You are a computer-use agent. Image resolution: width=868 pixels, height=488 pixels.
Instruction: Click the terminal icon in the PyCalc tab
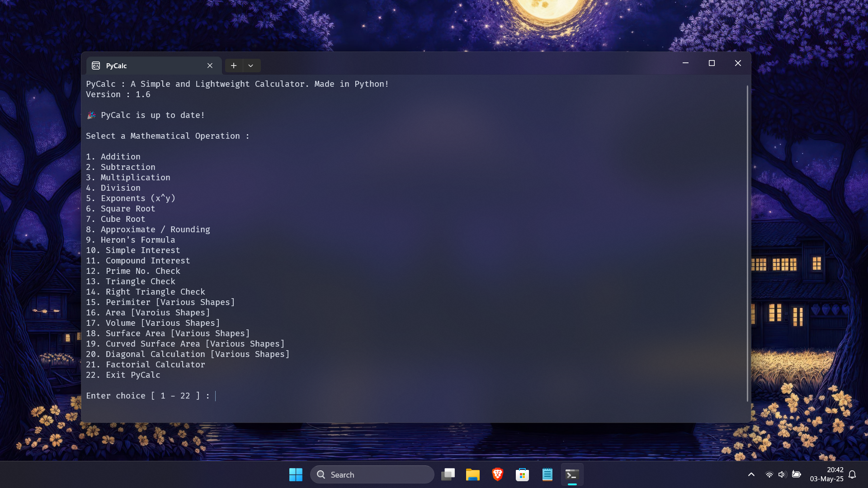[96, 66]
